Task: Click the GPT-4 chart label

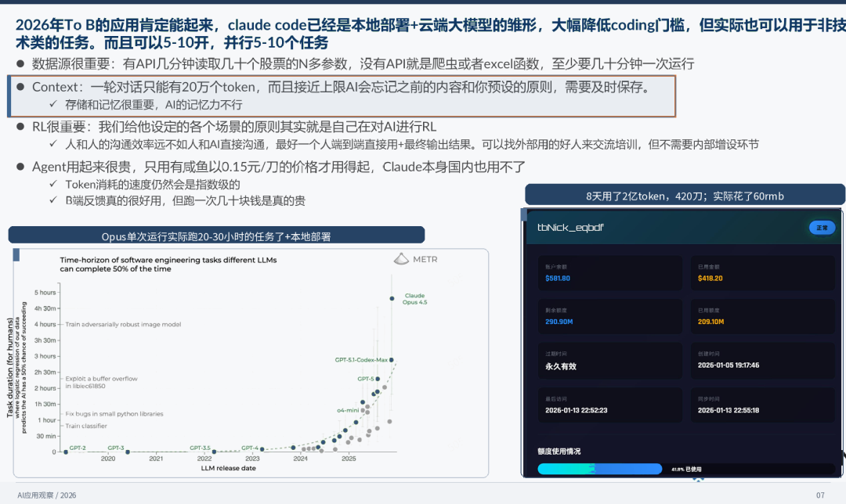Action: click(x=249, y=448)
